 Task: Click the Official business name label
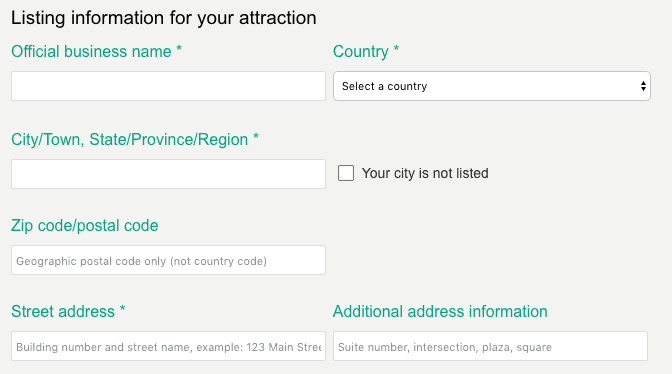click(91, 51)
